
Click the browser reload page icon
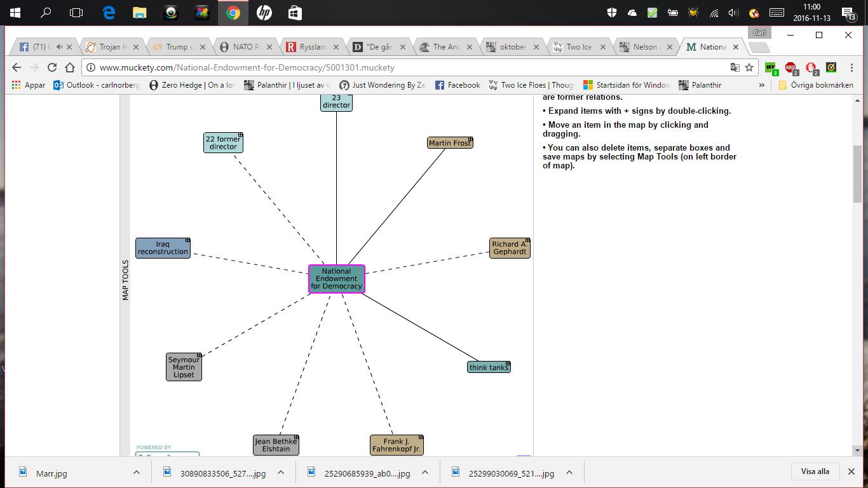(x=52, y=67)
